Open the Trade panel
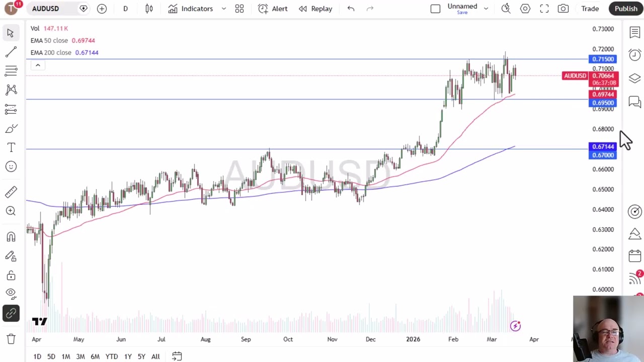 (x=590, y=9)
